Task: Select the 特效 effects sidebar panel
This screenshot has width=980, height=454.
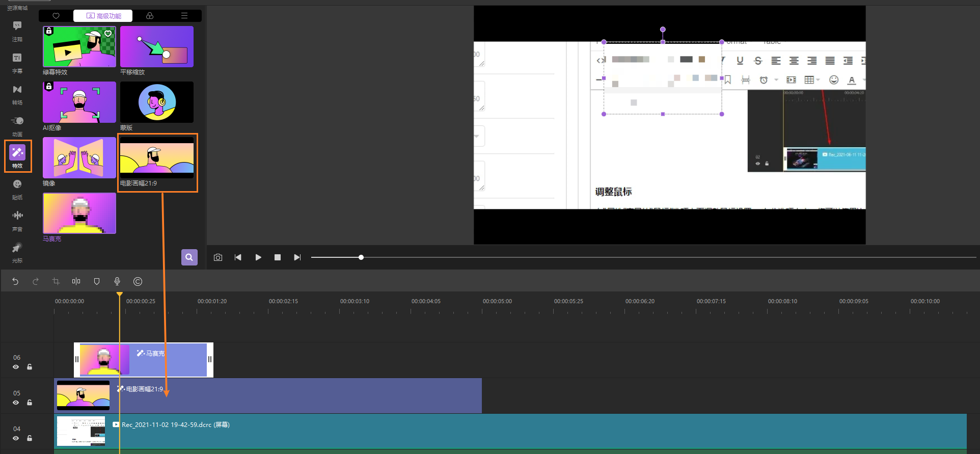Action: 17,156
